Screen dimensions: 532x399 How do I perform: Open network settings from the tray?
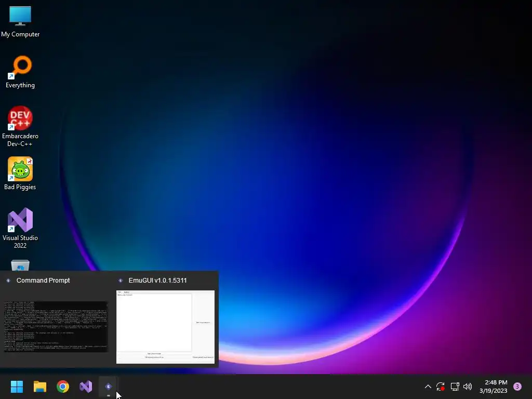455,387
